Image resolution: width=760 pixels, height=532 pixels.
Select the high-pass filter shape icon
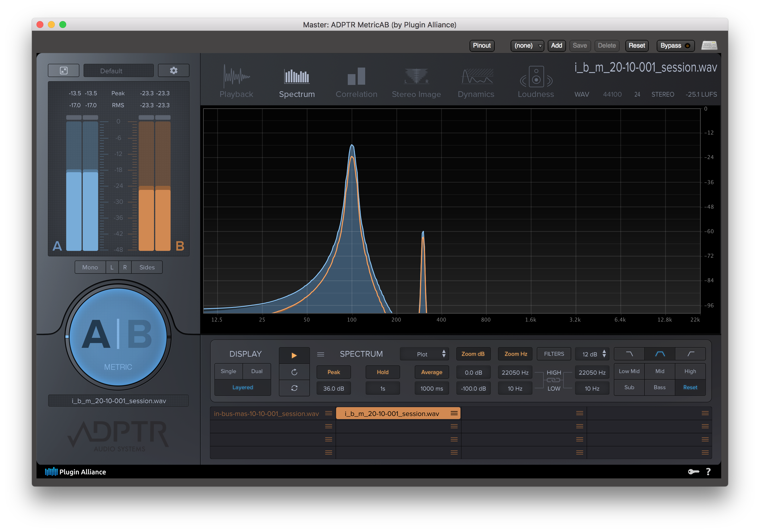[690, 354]
